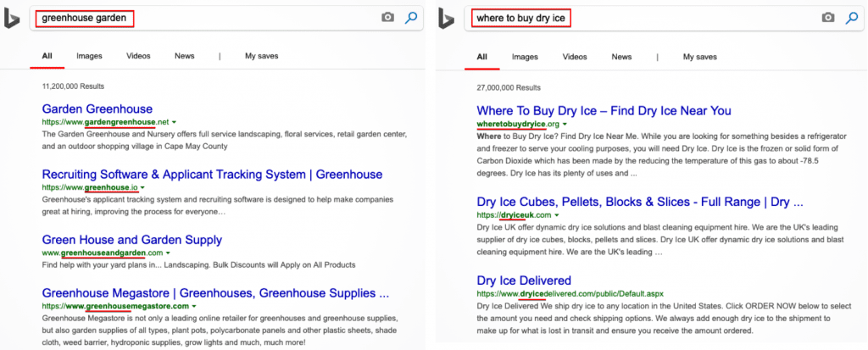The height and width of the screenshot is (350, 868).
Task: Open the Garden Greenhouse result title
Action: point(97,108)
